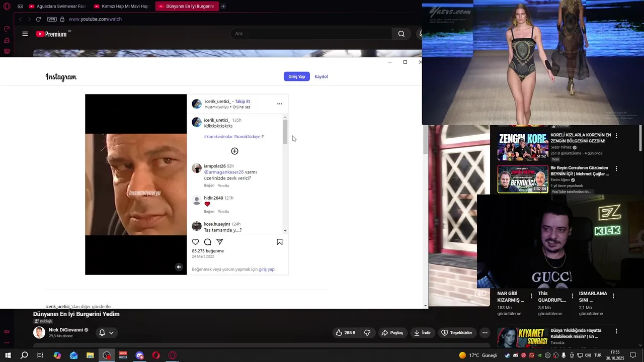Save the post with bookmark icon
The height and width of the screenshot is (362, 644).
(280, 242)
